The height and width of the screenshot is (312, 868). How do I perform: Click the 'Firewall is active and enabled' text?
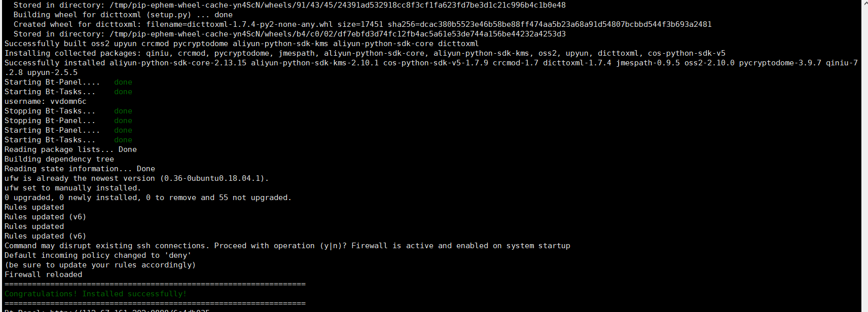coord(460,246)
